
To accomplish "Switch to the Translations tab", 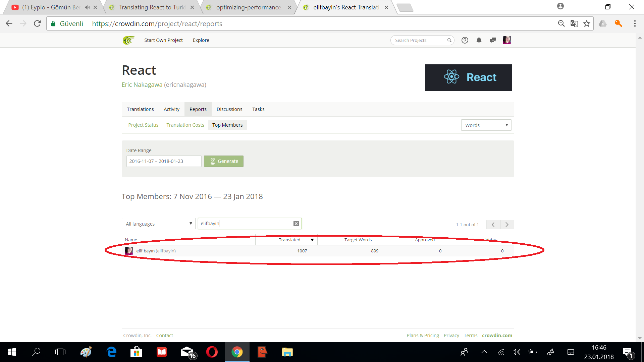I will coord(140,109).
